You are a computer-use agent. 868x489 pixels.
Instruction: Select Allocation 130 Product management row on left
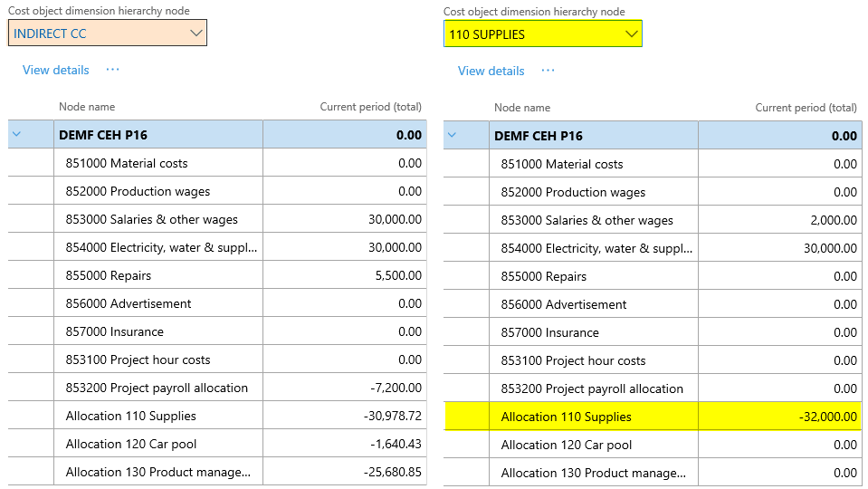[158, 472]
